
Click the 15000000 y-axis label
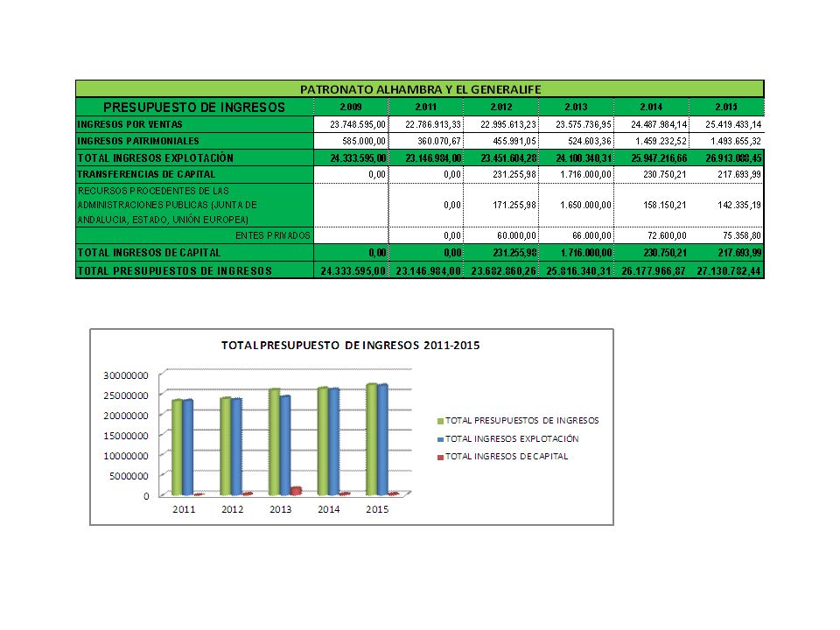pos(126,436)
